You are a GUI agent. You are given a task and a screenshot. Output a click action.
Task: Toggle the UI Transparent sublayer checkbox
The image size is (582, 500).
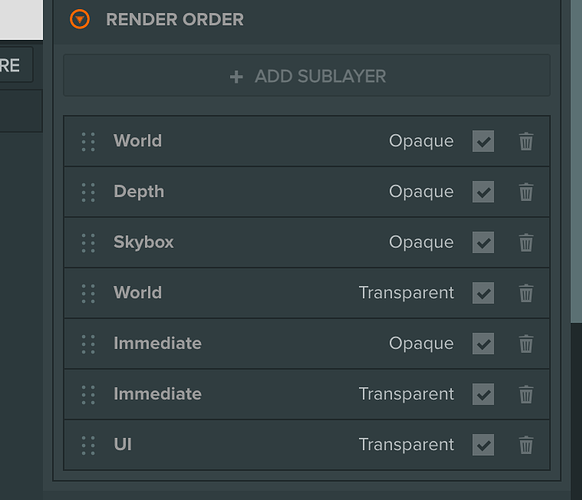coord(483,445)
